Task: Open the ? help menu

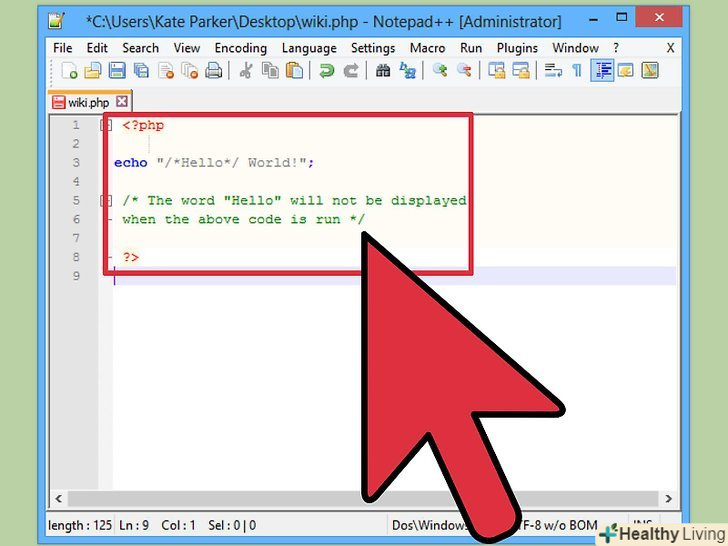Action: pyautogui.click(x=616, y=48)
